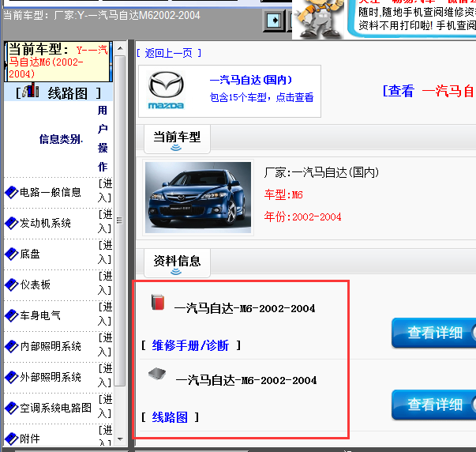Click [进入] for 底盘

105,252
